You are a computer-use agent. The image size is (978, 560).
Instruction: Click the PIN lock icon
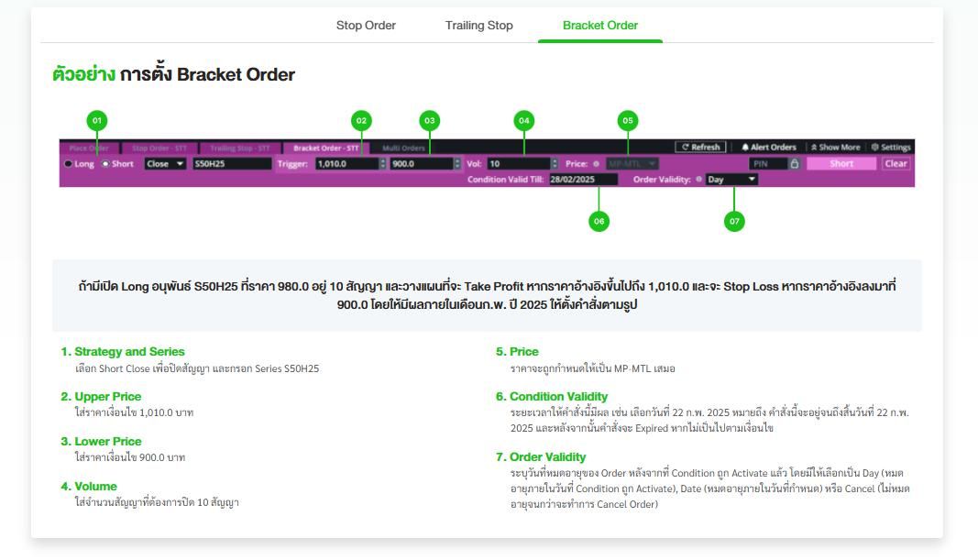tap(794, 164)
